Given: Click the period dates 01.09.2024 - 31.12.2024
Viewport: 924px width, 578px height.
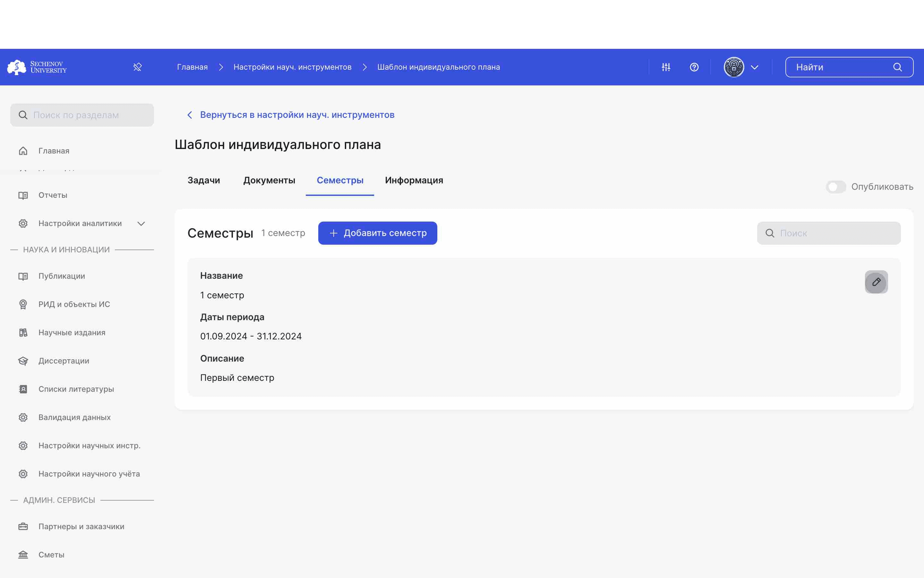Looking at the screenshot, I should coord(251,337).
